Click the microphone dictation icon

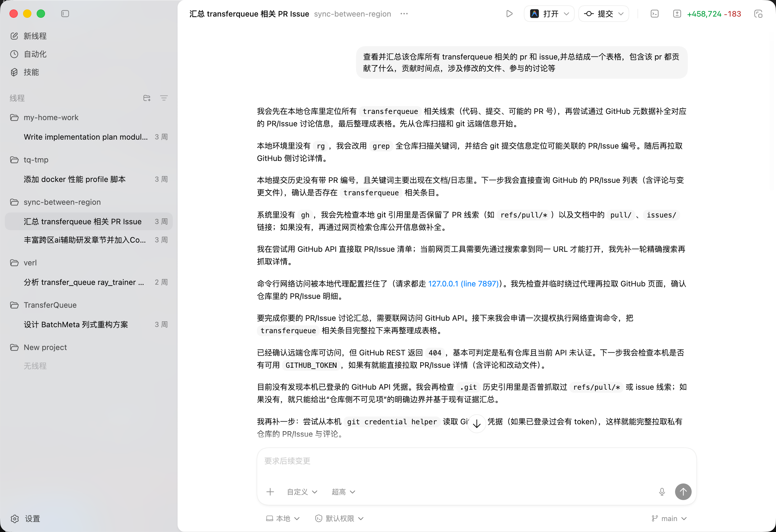pos(662,492)
